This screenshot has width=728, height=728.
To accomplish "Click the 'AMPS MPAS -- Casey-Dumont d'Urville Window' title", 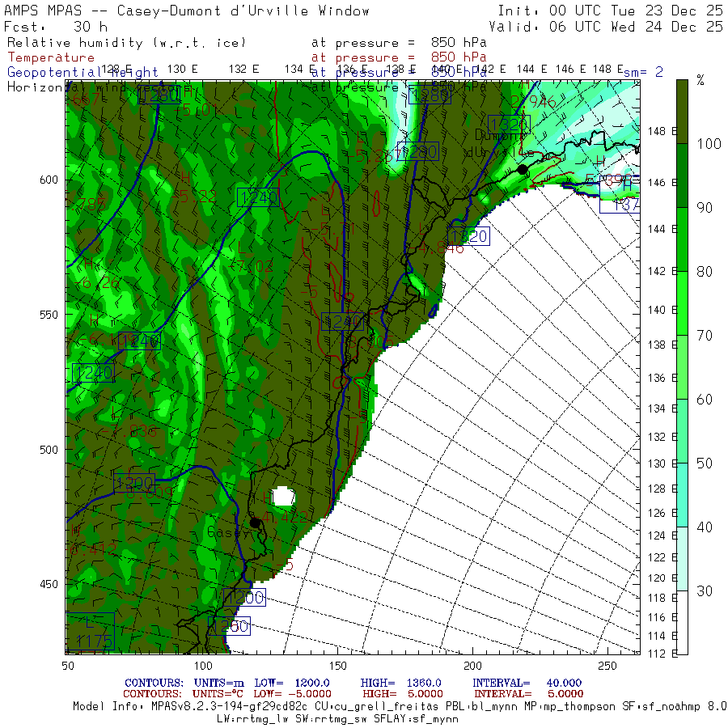I will pyautogui.click(x=187, y=11).
